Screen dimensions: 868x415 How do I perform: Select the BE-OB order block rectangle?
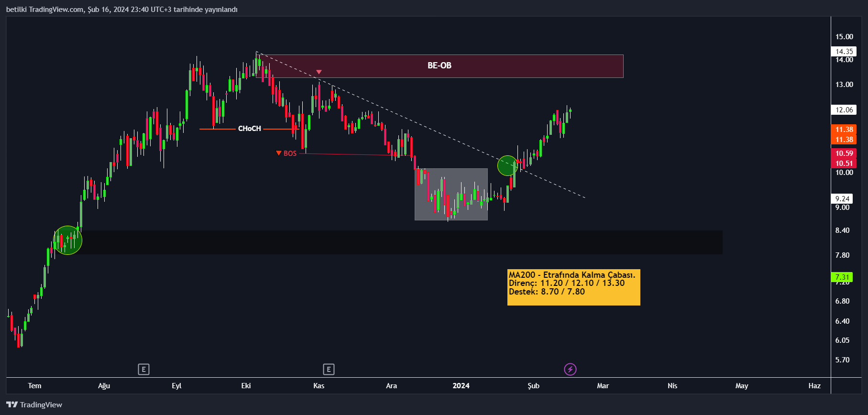tap(439, 66)
